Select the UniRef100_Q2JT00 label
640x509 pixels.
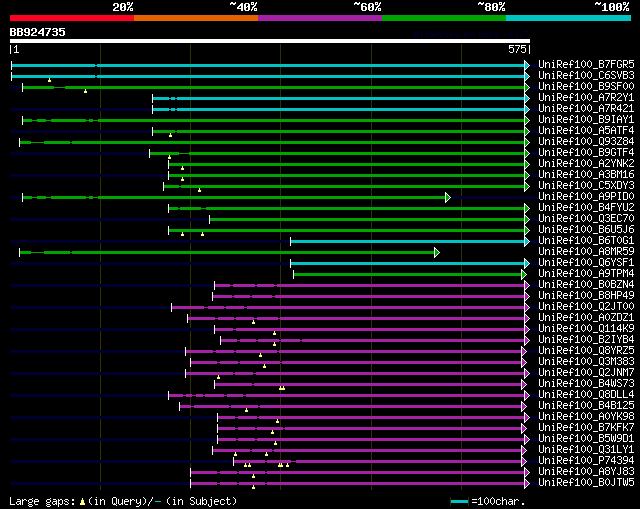click(586, 307)
